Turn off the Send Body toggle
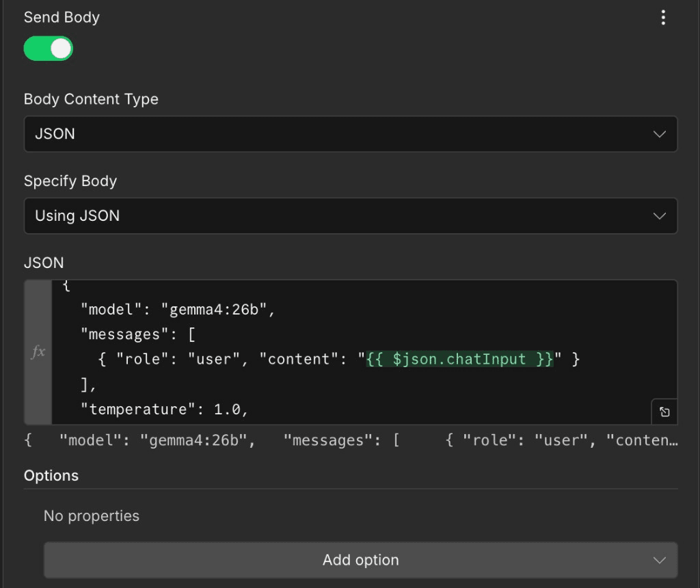Screen dimensions: 700x588 pyautogui.click(x=49, y=49)
